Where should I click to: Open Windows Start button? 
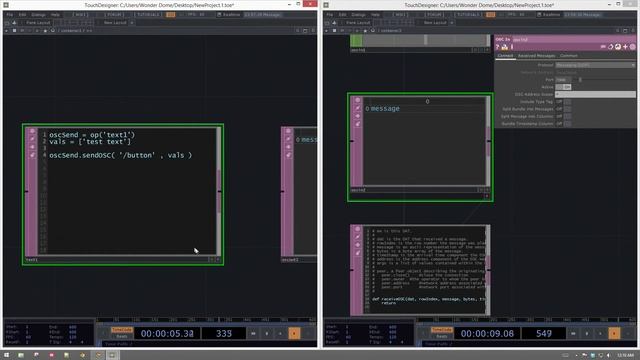click(x=6, y=355)
